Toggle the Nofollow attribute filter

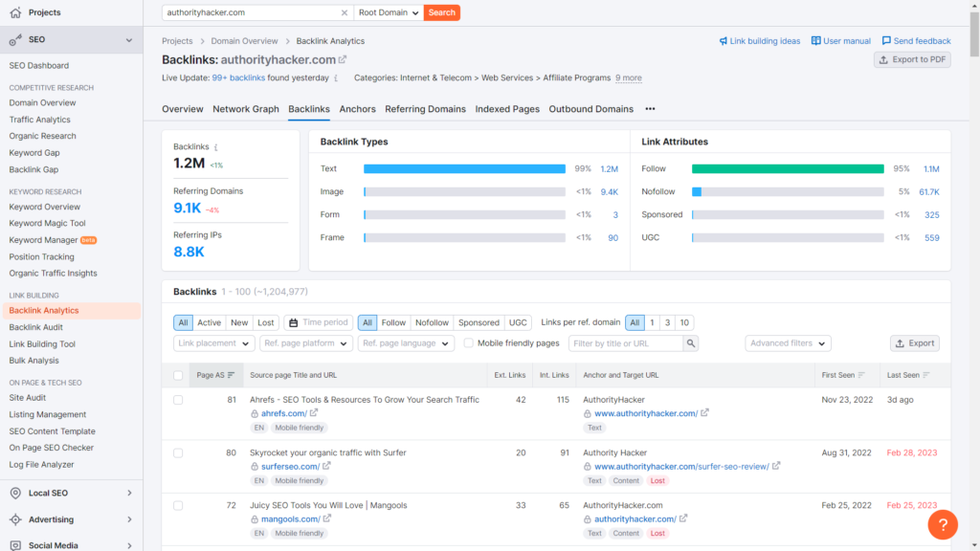coord(432,323)
